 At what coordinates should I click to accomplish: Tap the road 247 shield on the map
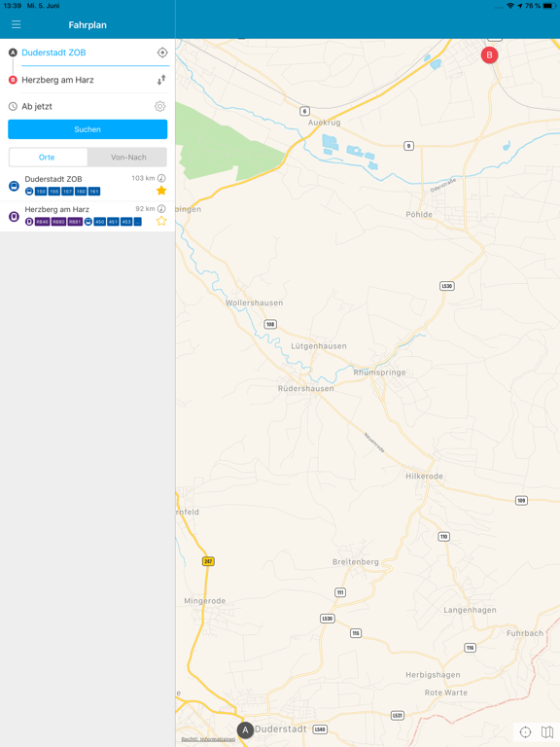tap(208, 561)
